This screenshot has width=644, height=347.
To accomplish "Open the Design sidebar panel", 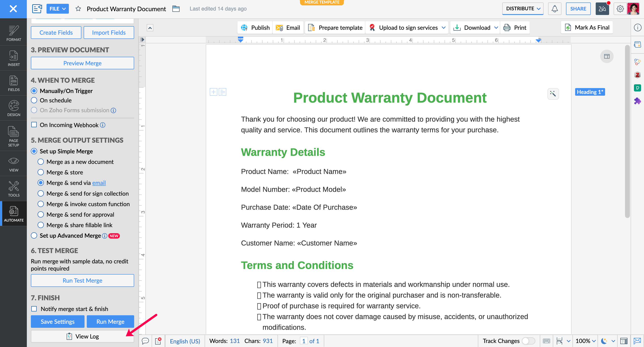I will point(13,108).
